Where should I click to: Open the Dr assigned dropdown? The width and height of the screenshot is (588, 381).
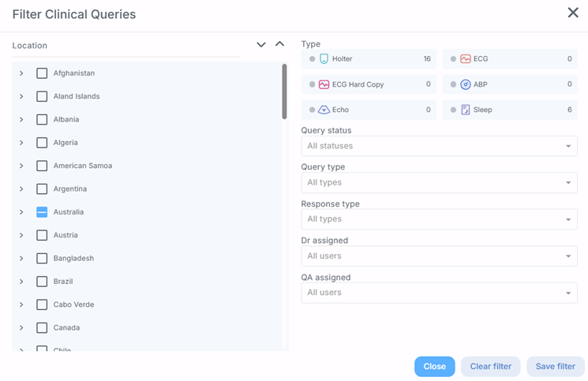pos(439,256)
